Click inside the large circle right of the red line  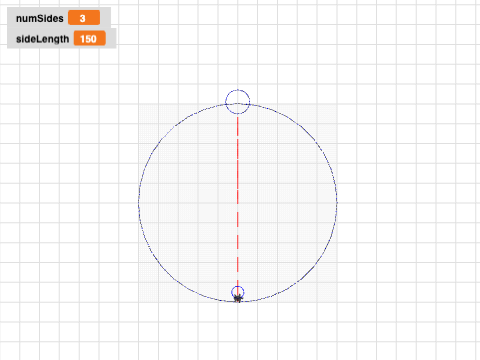tap(287, 203)
